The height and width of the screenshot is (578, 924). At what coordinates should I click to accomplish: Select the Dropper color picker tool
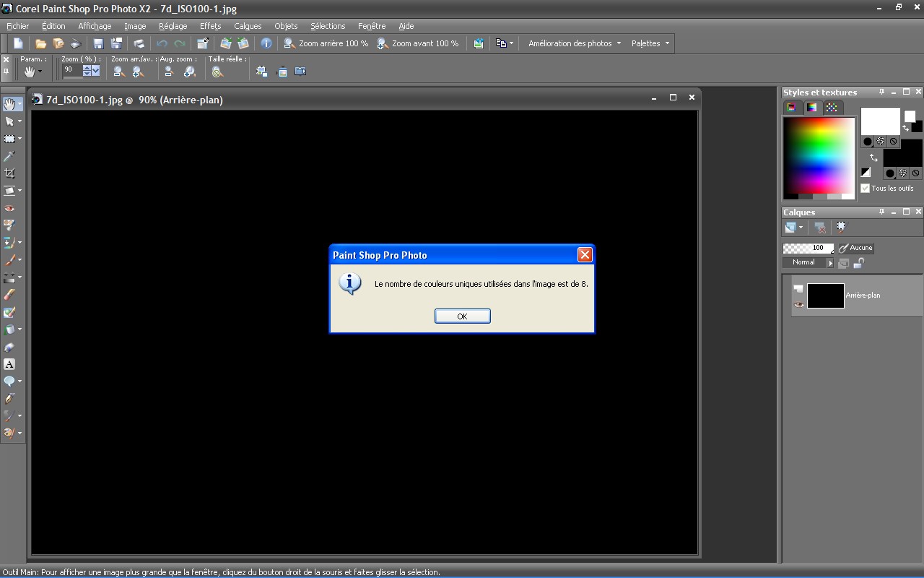pyautogui.click(x=9, y=156)
